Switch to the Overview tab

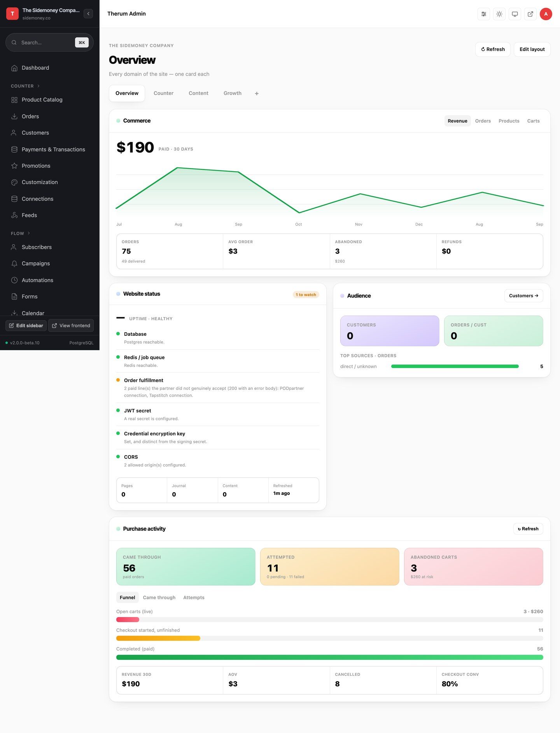tap(127, 93)
